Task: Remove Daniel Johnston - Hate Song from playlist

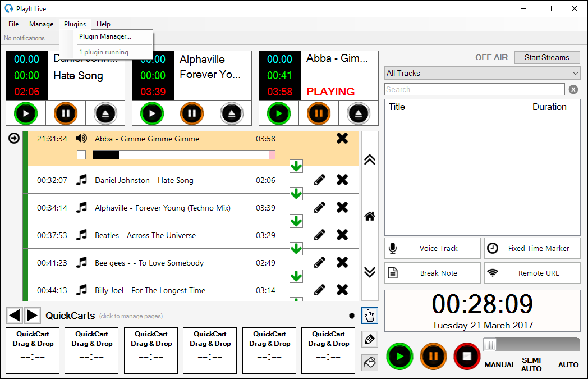Action: [342, 180]
